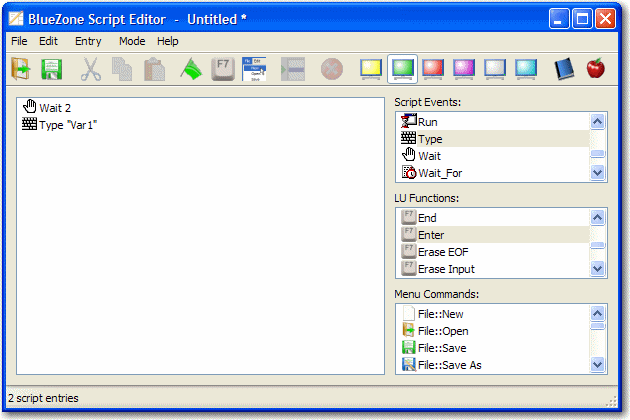Click the red apple toolbar icon
630x420 pixels.
click(x=596, y=69)
